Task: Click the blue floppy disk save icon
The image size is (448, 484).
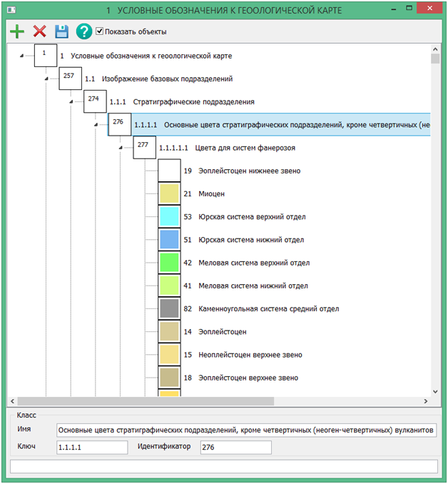Action: [62, 31]
